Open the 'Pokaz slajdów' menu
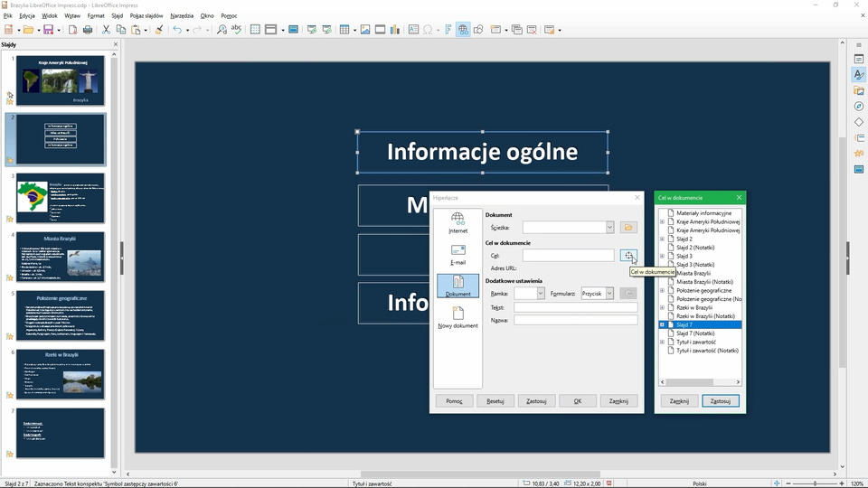Viewport: 868px width, 488px height. [146, 15]
